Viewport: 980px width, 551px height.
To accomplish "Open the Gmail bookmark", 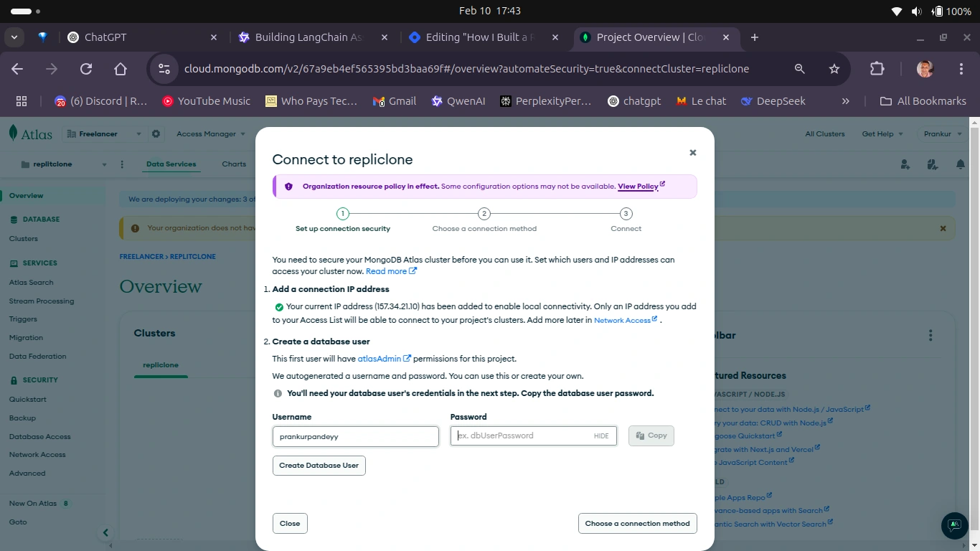I will point(395,101).
